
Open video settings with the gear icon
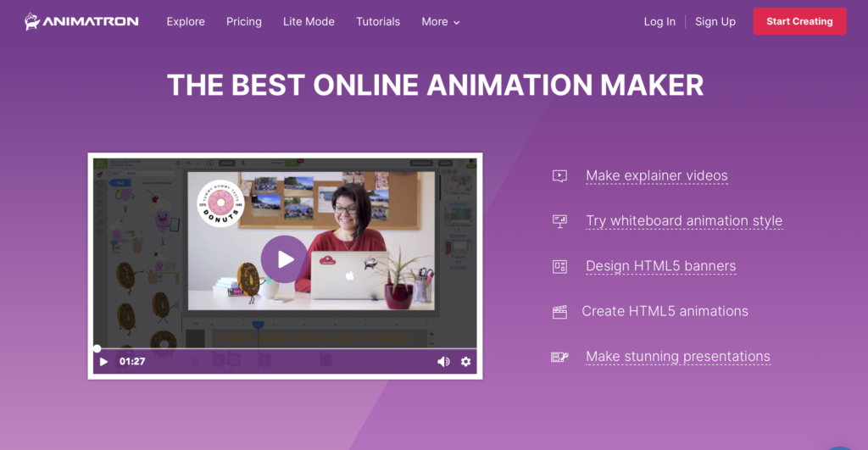point(465,361)
